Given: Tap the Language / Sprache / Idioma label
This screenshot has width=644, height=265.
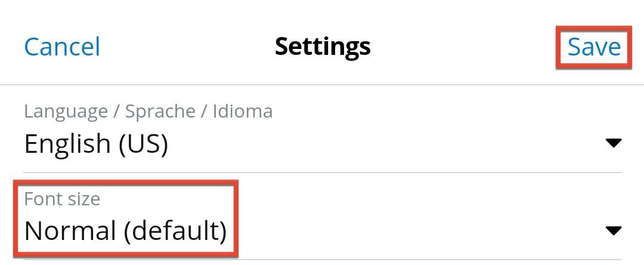Looking at the screenshot, I should click(x=148, y=111).
